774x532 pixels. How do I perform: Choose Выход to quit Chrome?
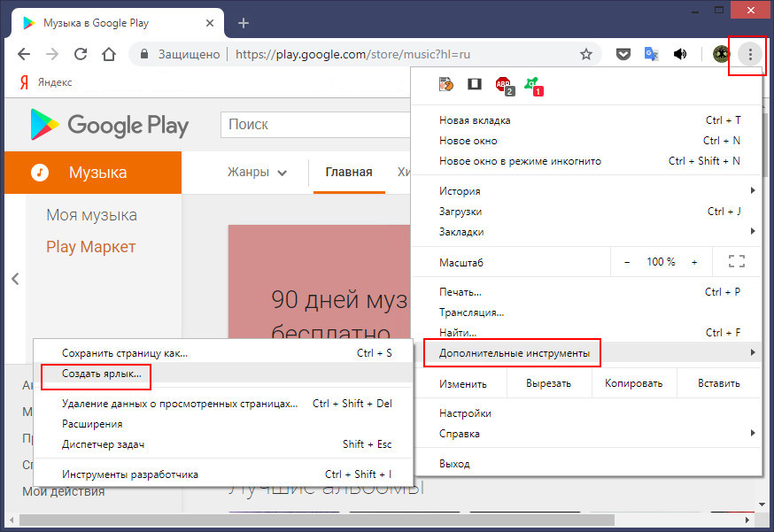point(586,464)
